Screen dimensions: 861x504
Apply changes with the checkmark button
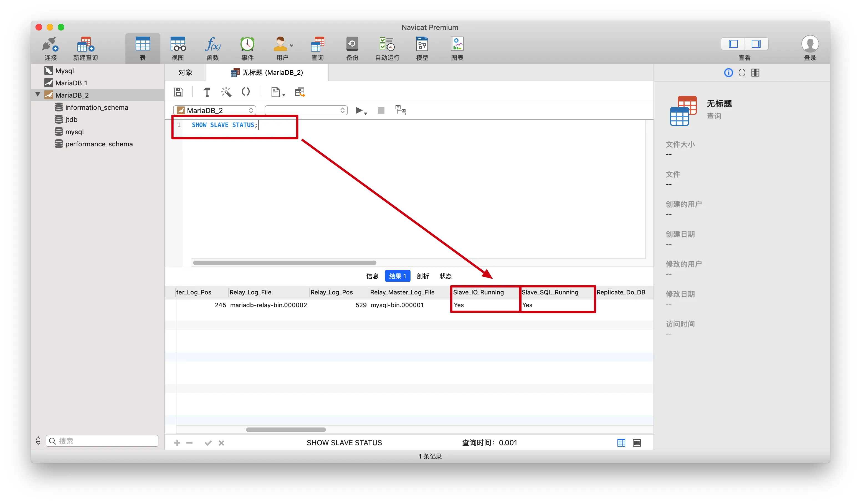point(208,442)
